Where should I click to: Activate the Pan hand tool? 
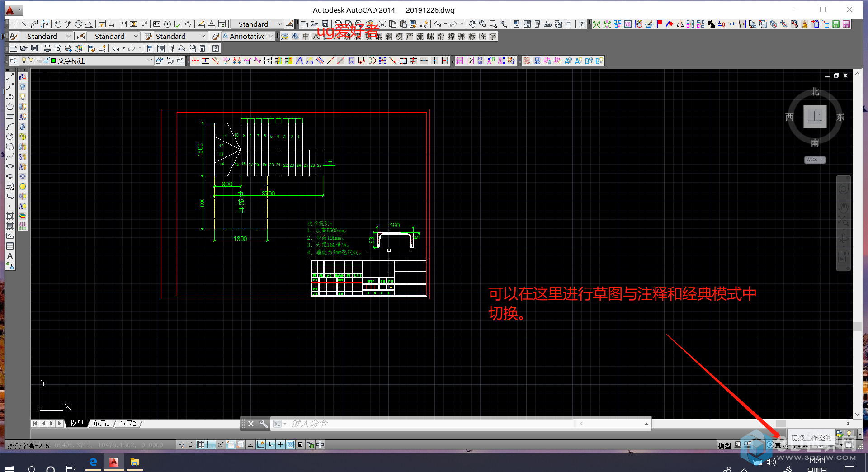tap(472, 24)
